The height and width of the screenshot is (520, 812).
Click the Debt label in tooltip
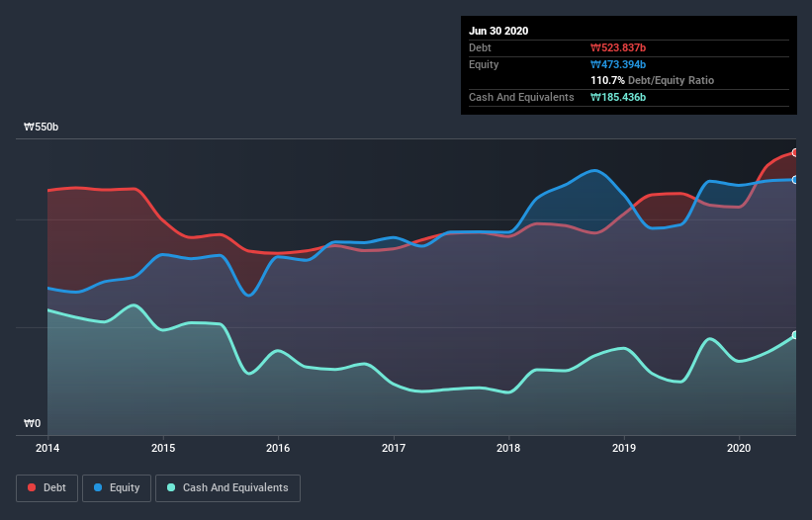pos(480,48)
